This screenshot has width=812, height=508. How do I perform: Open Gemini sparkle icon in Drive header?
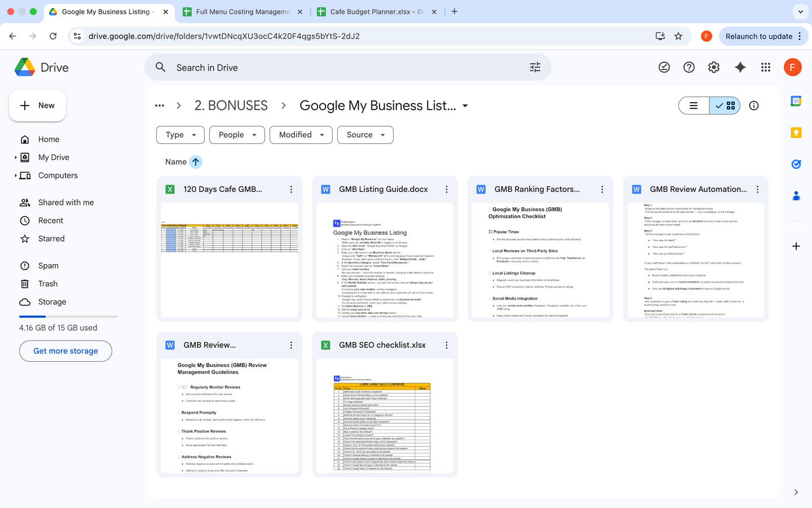[740, 68]
